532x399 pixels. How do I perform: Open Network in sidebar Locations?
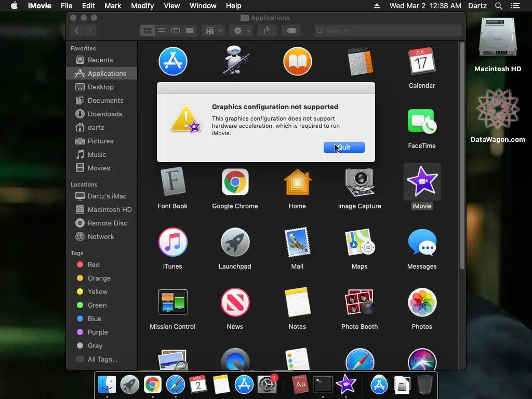(101, 237)
